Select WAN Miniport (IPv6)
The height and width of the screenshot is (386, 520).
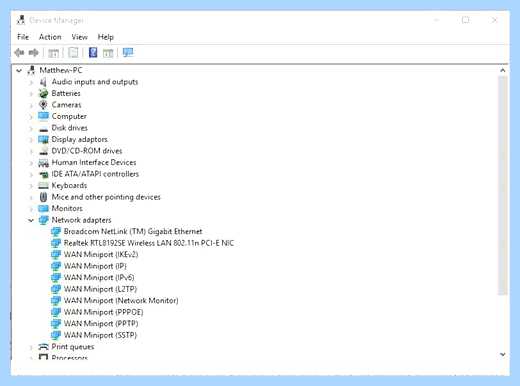(x=99, y=277)
